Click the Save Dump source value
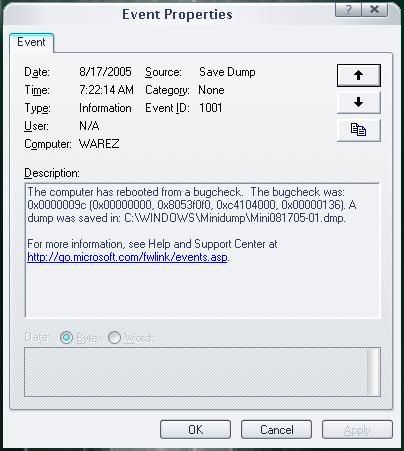This screenshot has height=451, width=404. (x=227, y=72)
